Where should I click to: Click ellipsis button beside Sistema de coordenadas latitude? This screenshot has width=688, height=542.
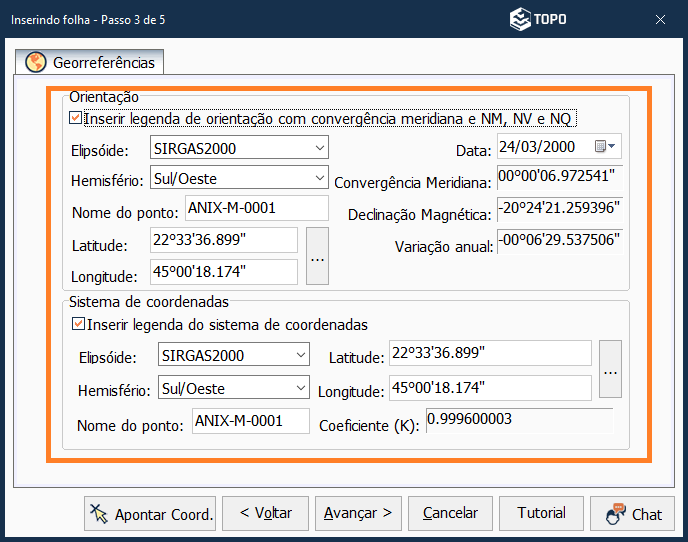coord(610,371)
